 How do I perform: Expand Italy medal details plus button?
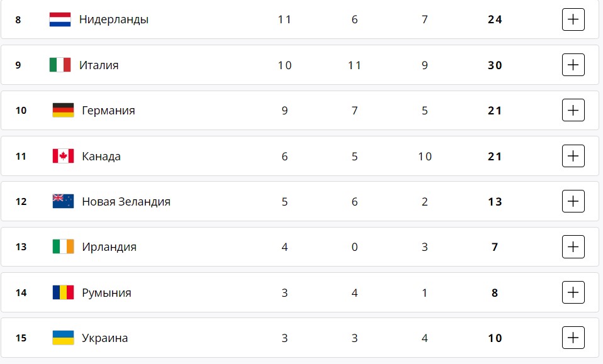pyautogui.click(x=573, y=65)
